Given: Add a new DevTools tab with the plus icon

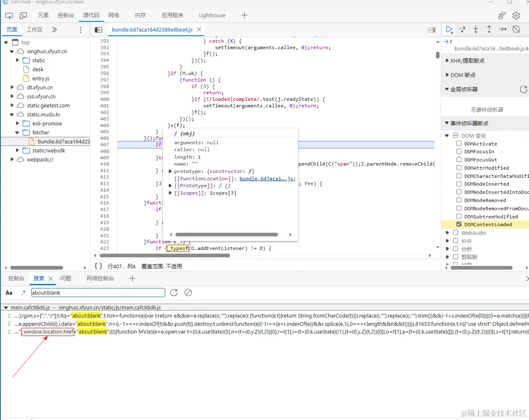Looking at the screenshot, I should [244, 15].
